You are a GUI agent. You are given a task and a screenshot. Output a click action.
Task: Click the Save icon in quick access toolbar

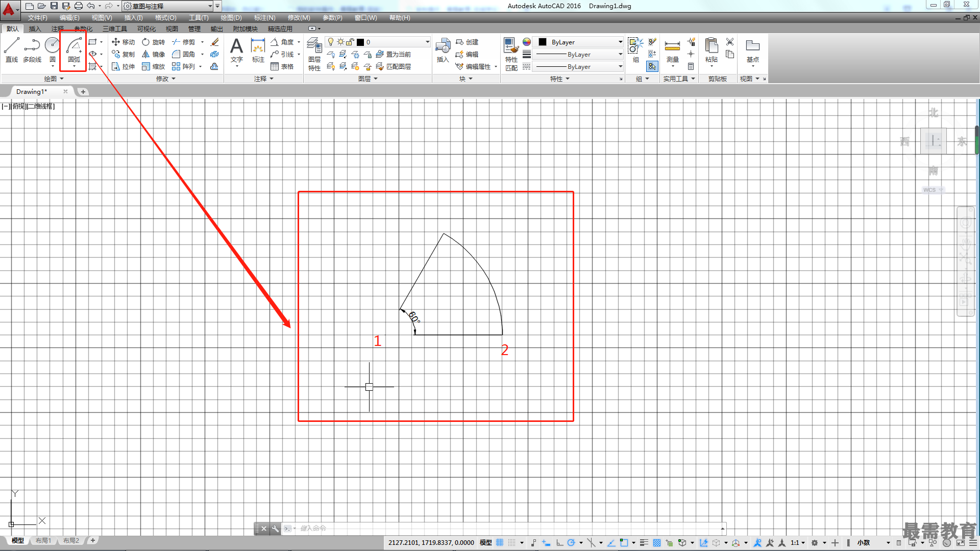coord(54,6)
